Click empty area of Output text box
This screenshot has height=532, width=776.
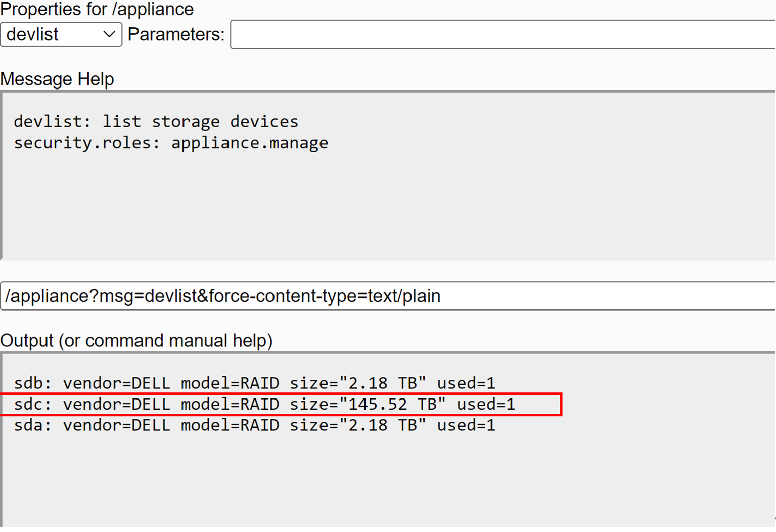(384, 480)
